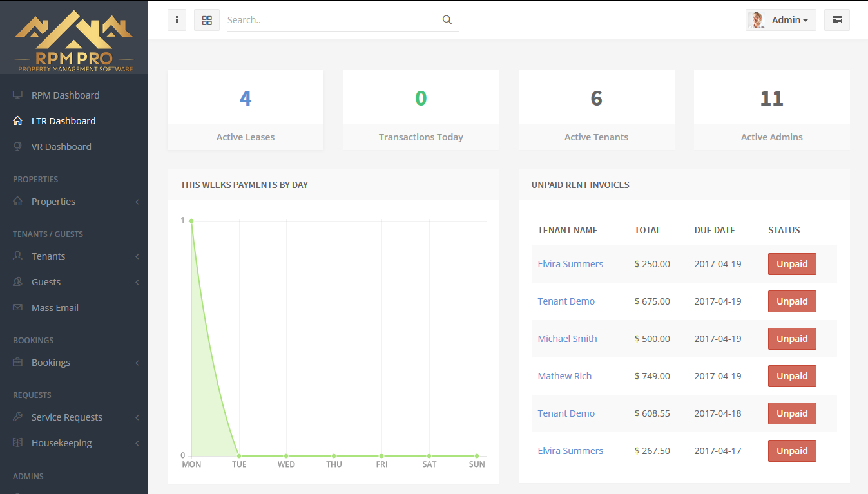The height and width of the screenshot is (494, 868).
Task: Click the TOTAL column header
Action: (648, 230)
